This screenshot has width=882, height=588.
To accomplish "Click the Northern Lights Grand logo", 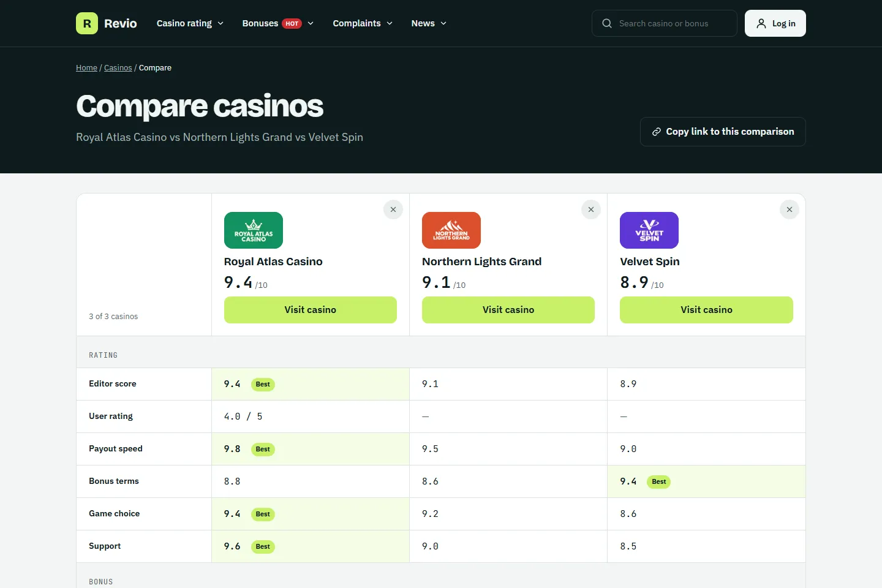I will click(x=451, y=230).
